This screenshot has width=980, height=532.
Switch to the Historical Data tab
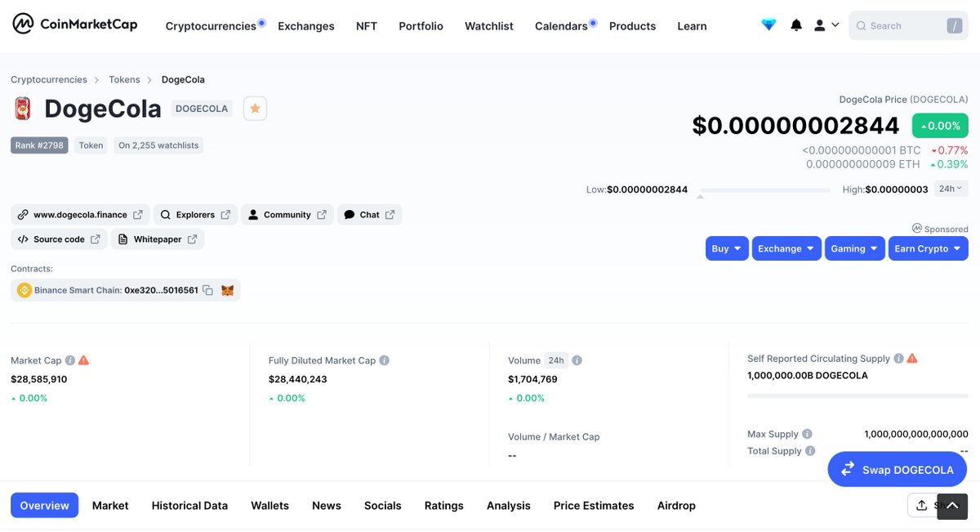[x=189, y=506]
